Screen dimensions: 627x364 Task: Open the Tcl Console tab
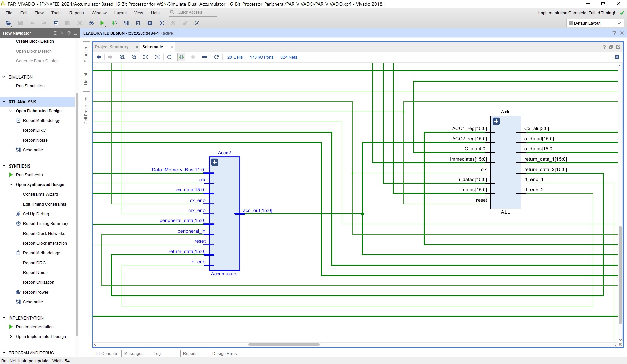click(106, 353)
